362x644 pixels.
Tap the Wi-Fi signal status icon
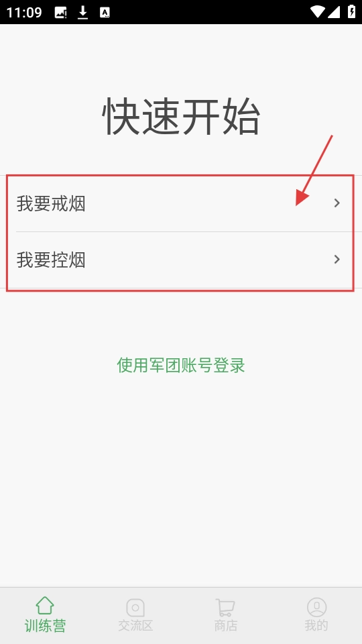point(317,12)
